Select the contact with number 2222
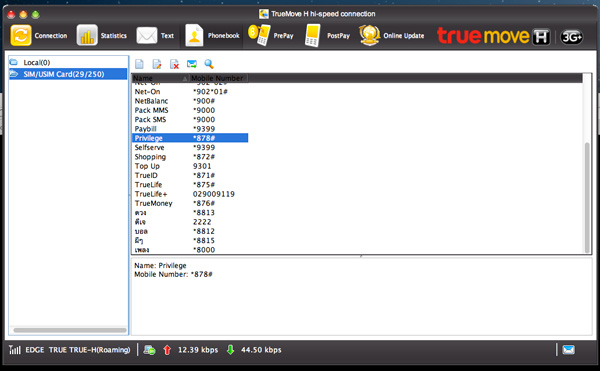This screenshot has height=371, width=600. [190, 222]
